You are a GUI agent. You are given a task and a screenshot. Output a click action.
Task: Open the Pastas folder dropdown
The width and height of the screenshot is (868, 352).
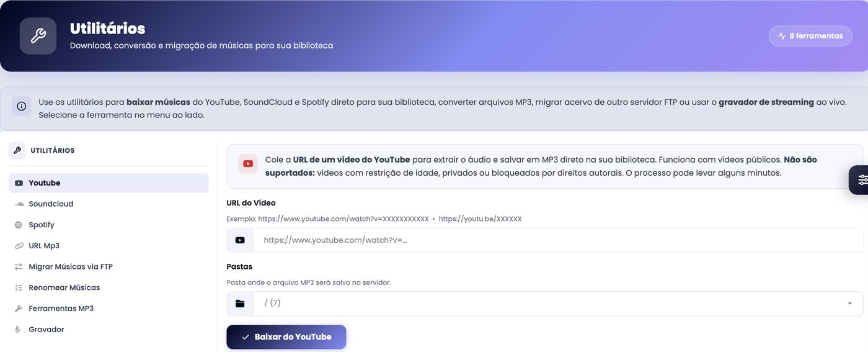pyautogui.click(x=558, y=304)
